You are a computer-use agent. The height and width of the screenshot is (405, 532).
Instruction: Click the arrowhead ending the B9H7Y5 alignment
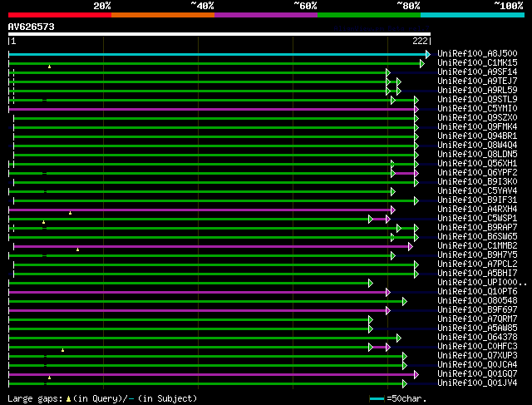point(393,255)
